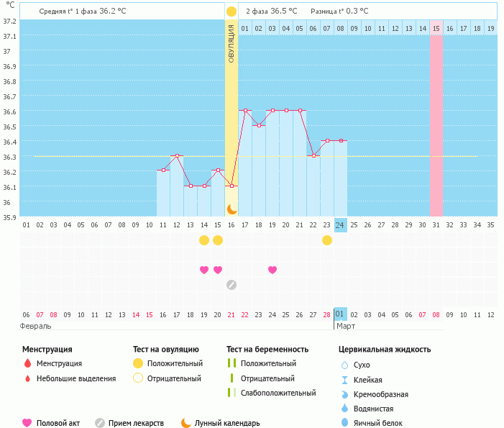
Task: Click the yellow ovulation circle above the chart
Action: (231, 12)
